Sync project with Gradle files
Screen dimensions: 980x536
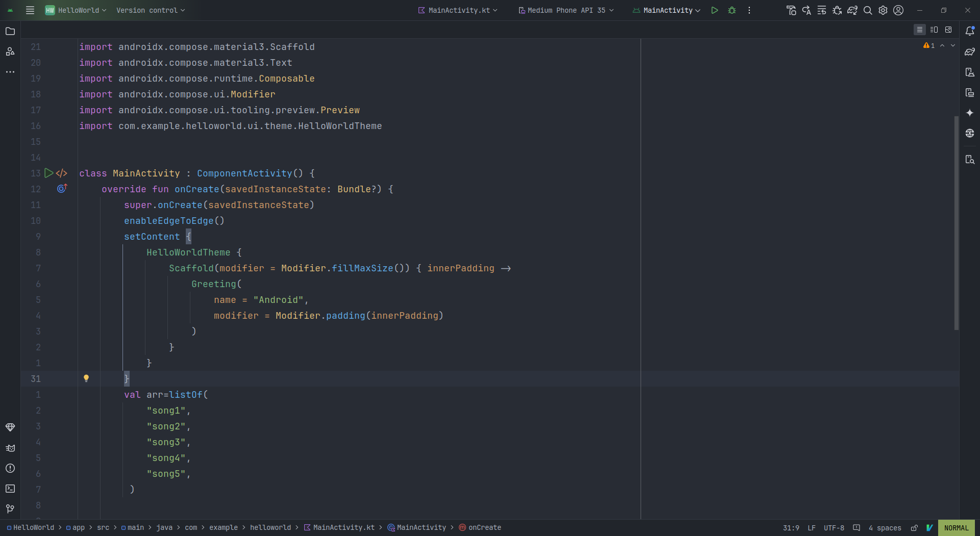coord(853,10)
